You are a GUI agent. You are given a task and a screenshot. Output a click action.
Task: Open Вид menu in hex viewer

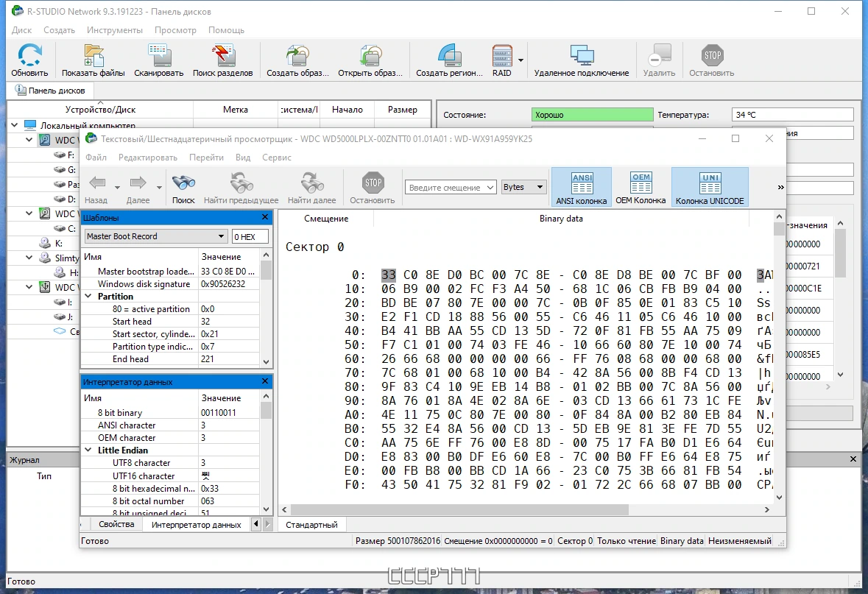[243, 158]
